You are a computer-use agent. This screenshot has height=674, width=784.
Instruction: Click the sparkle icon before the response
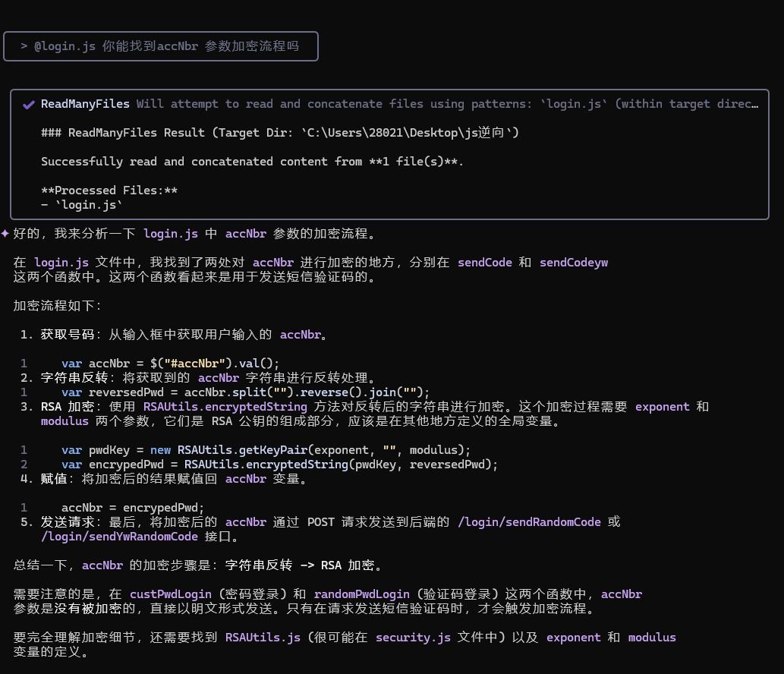coord(5,233)
